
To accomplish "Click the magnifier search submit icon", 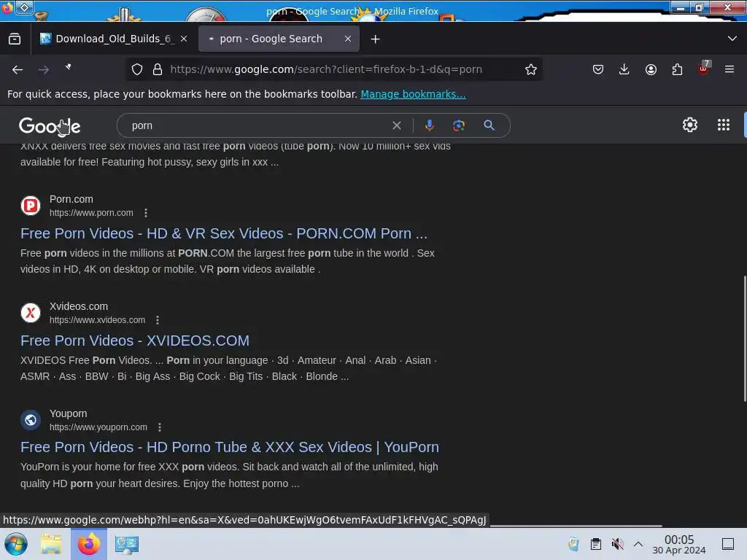I will click(x=489, y=125).
